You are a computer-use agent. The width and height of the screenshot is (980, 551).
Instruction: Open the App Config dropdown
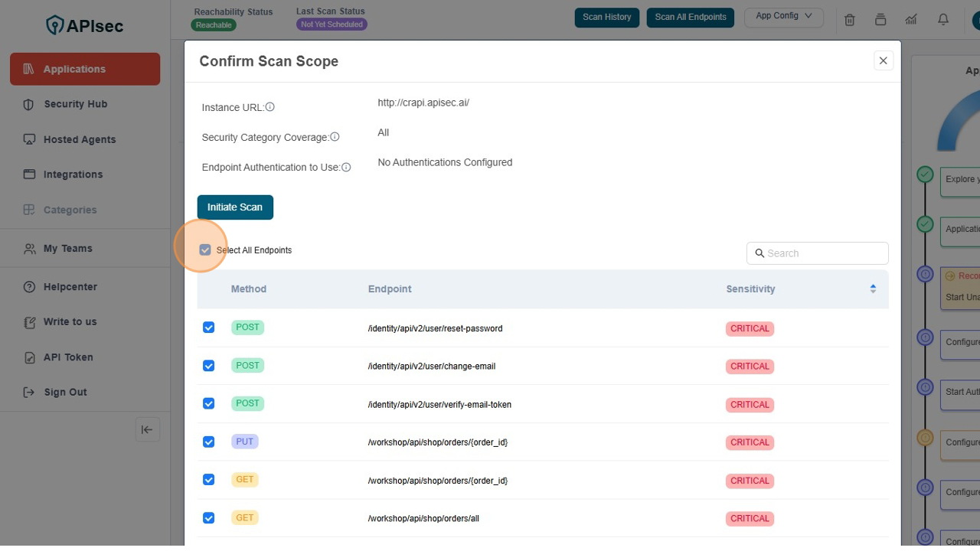pyautogui.click(x=783, y=17)
